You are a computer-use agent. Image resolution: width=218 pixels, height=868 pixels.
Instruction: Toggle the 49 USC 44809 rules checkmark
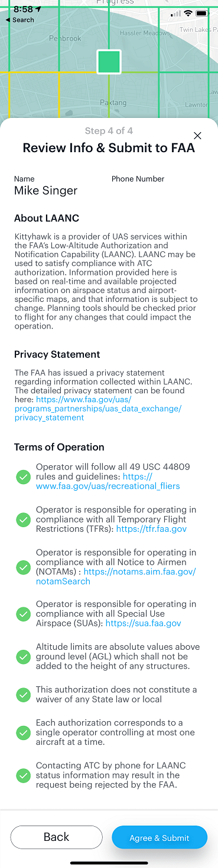23,476
